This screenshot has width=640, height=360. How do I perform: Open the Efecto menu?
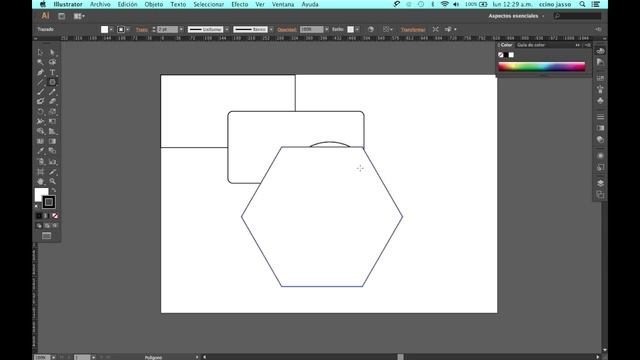pos(240,4)
